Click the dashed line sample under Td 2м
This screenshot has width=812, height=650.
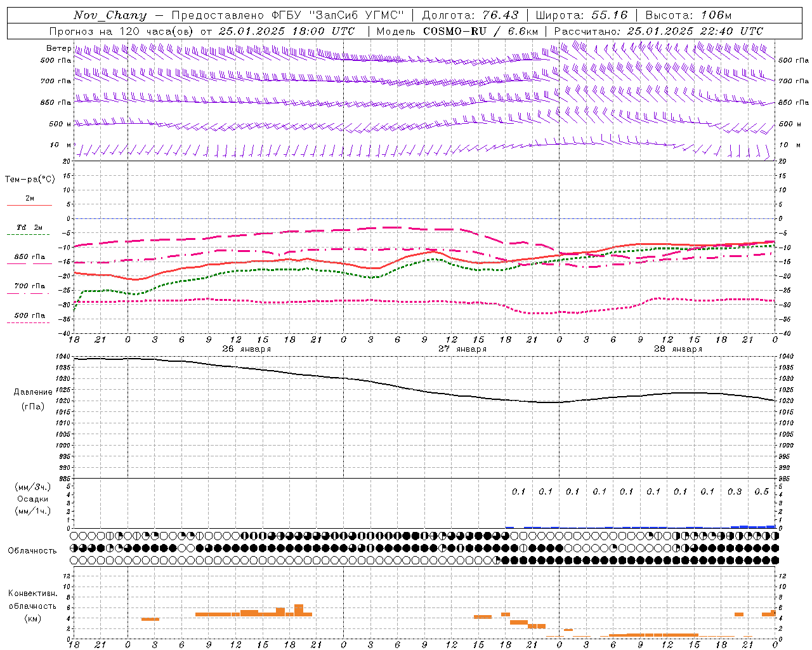[x=29, y=235]
